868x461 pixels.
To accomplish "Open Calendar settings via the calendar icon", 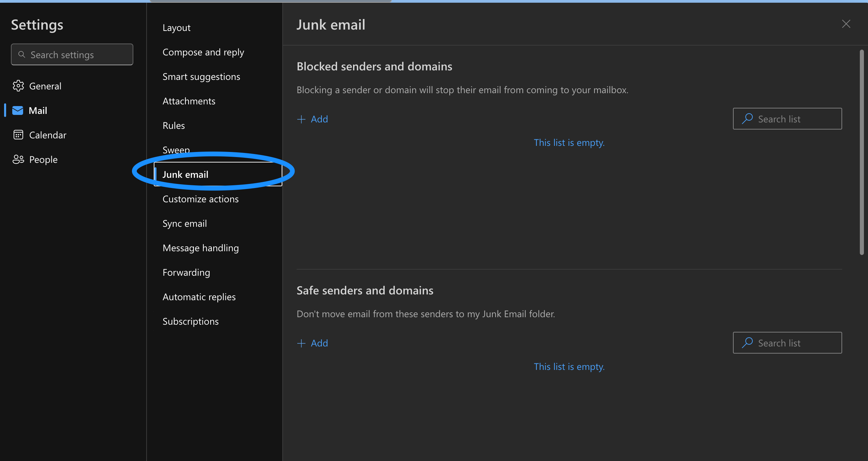I will (18, 135).
